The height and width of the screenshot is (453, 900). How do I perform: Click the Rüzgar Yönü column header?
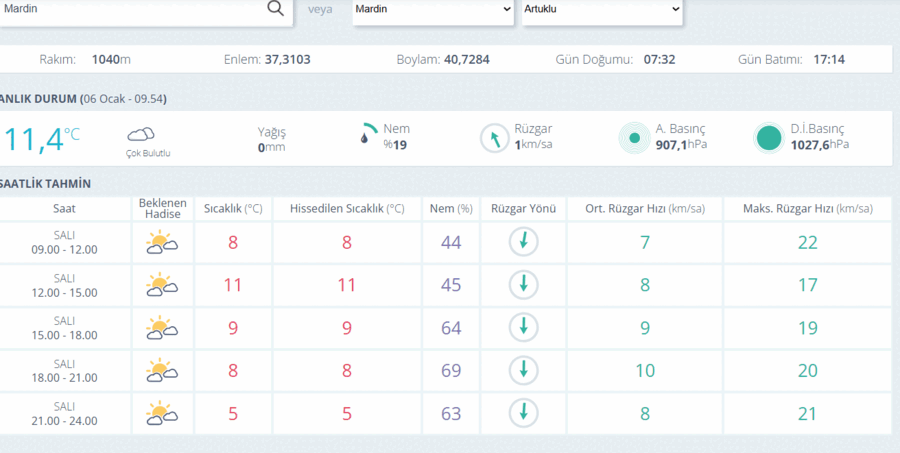click(523, 209)
